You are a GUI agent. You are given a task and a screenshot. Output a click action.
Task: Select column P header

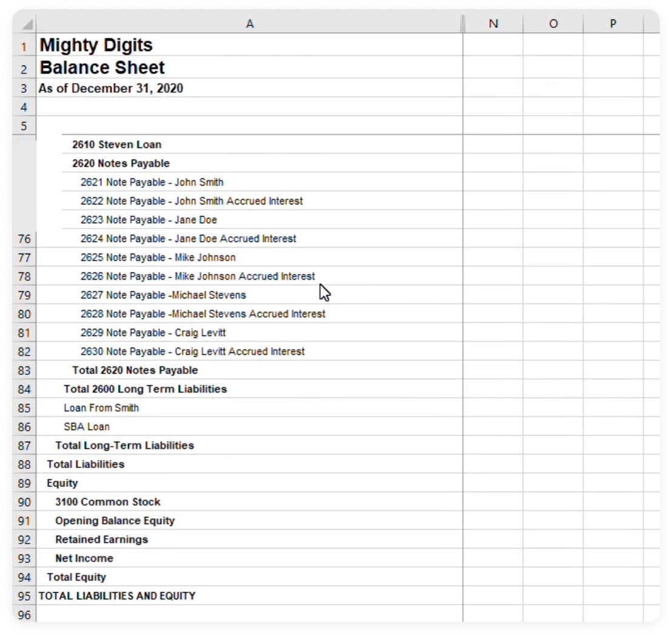pos(612,24)
